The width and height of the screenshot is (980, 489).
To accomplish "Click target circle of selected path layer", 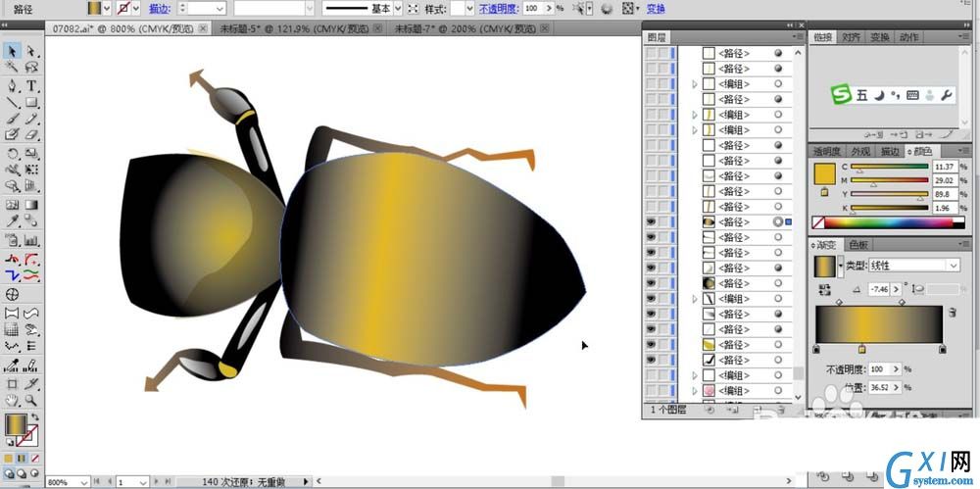I will click(778, 222).
